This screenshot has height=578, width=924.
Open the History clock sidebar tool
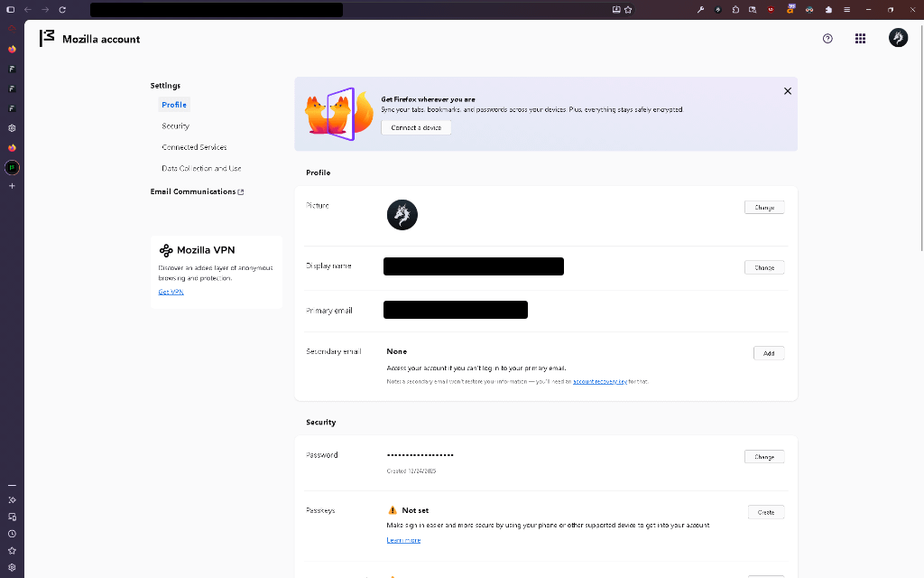(12, 534)
